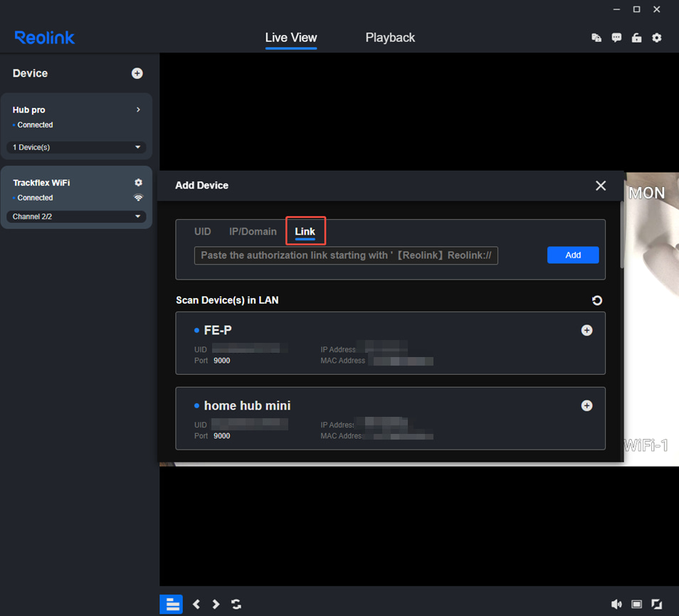
Task: Open the file transfer icon in header
Action: pyautogui.click(x=596, y=38)
